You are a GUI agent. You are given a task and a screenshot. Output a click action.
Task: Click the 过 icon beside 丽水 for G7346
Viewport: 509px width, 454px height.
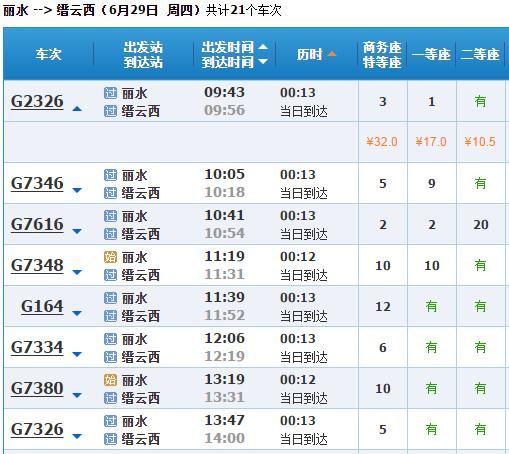(110, 175)
